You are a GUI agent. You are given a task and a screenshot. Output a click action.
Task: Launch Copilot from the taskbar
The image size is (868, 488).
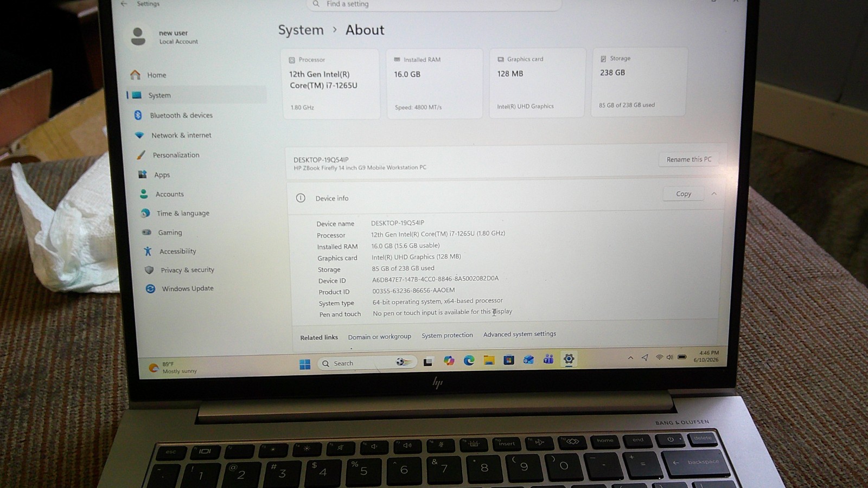pos(449,361)
